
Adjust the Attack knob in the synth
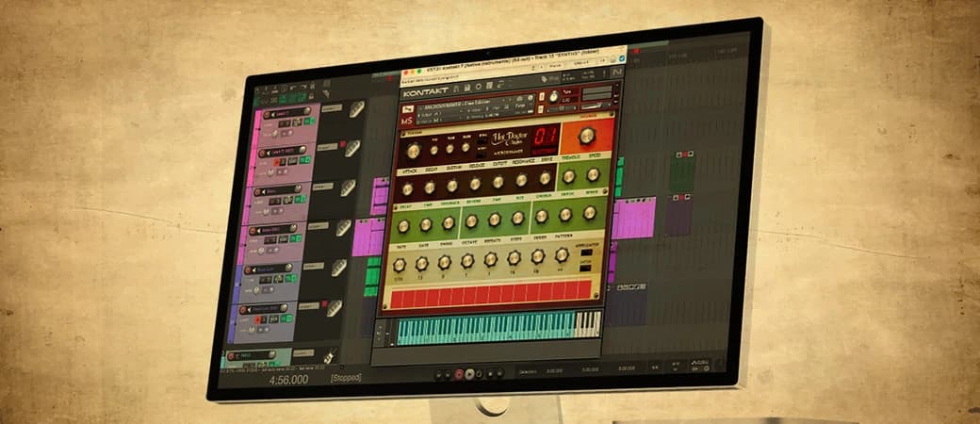point(407,188)
